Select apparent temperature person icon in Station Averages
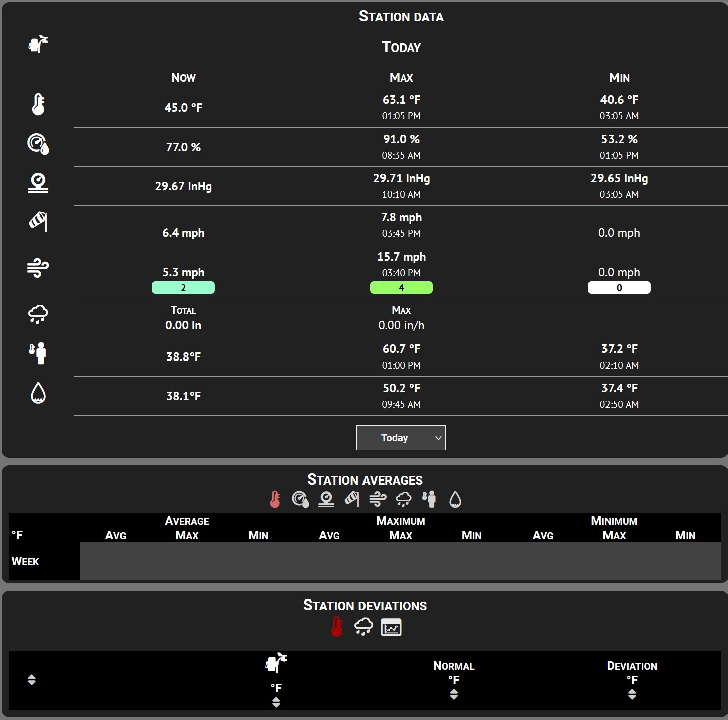Viewport: 728px width, 720px height. point(429,499)
